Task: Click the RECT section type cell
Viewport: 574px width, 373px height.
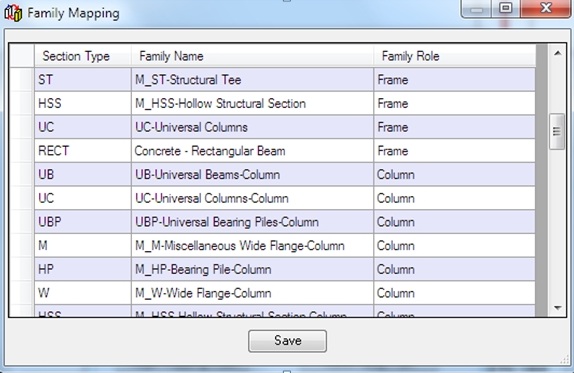Action: (x=83, y=151)
